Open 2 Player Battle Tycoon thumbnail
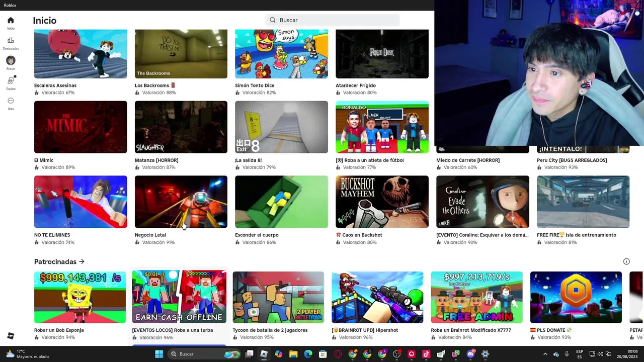Viewport: 644px width, 362px height. [278, 297]
